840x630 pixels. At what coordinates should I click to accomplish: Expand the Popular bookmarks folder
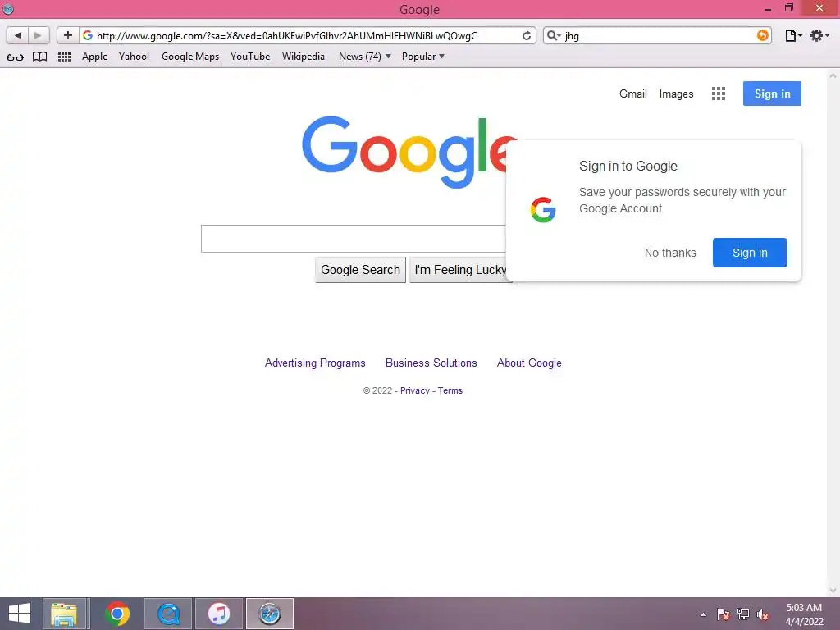click(x=423, y=57)
